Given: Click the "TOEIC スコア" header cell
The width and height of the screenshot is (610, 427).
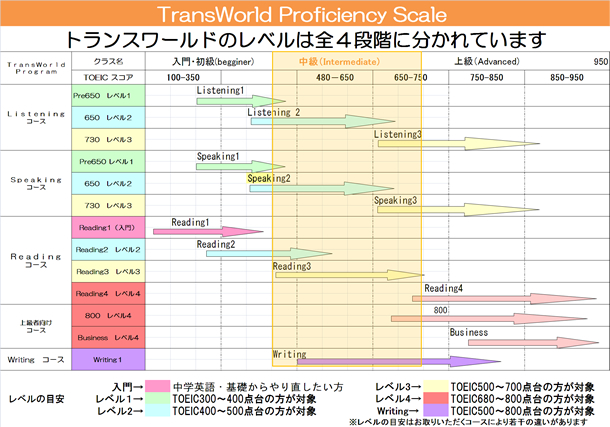Looking at the screenshot, I should tap(109, 77).
